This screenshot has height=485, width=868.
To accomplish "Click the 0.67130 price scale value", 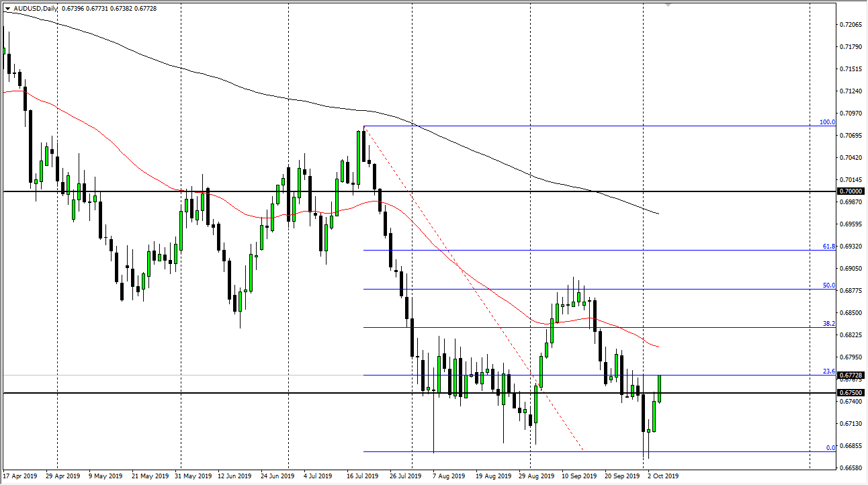I will click(851, 424).
